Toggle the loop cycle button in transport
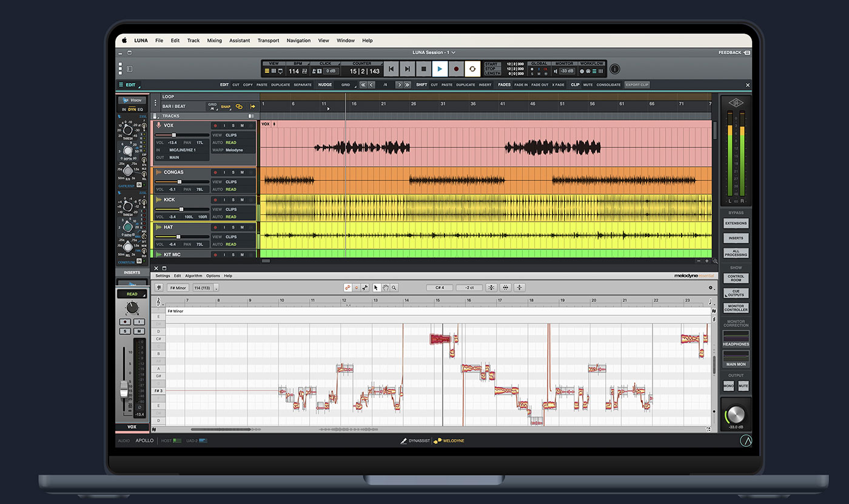 tap(472, 69)
